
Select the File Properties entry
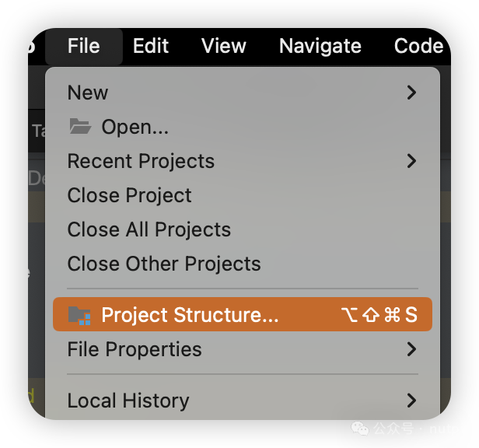pos(135,350)
